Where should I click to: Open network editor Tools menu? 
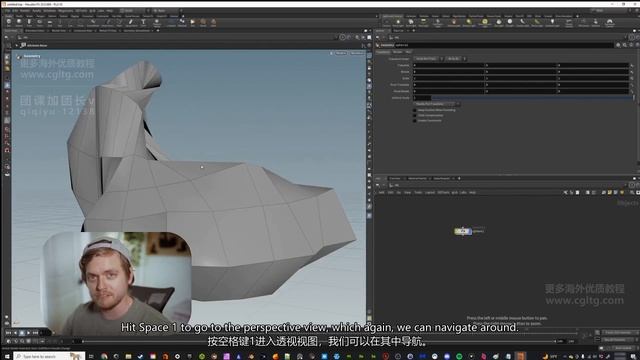click(x=418, y=192)
